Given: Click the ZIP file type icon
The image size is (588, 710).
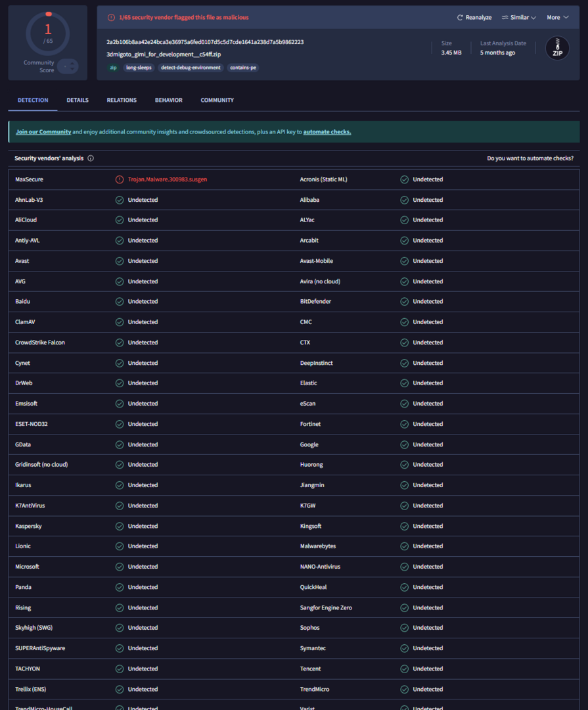Looking at the screenshot, I should 557,48.
